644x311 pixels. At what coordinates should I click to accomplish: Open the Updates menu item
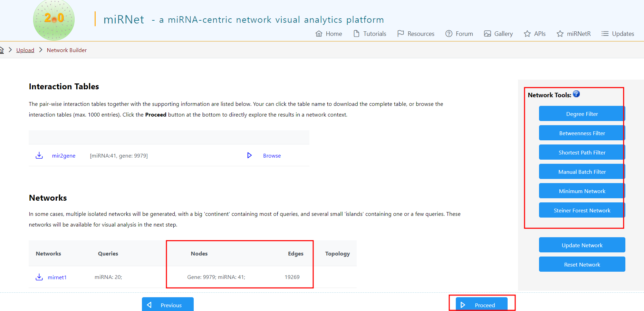pos(623,34)
